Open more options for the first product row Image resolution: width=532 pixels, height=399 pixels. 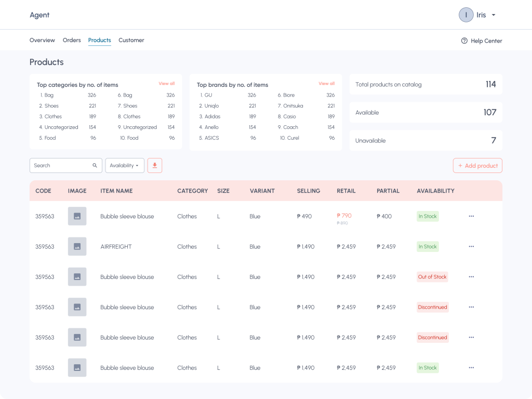(x=471, y=216)
